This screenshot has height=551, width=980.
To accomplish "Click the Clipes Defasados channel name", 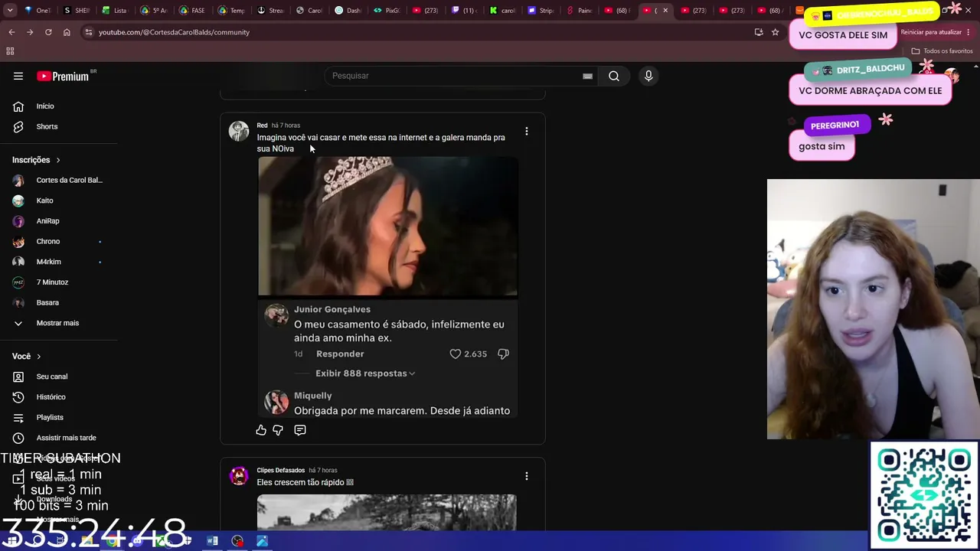I will [281, 471].
